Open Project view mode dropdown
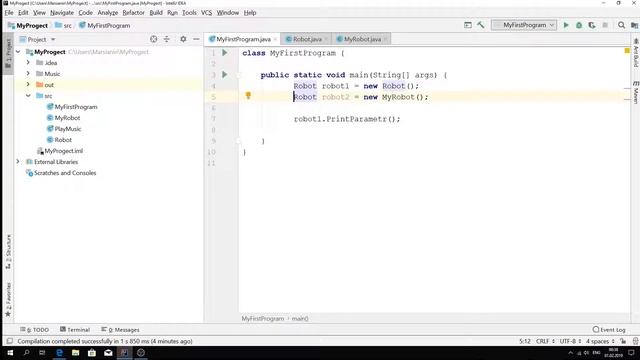 coord(37,40)
